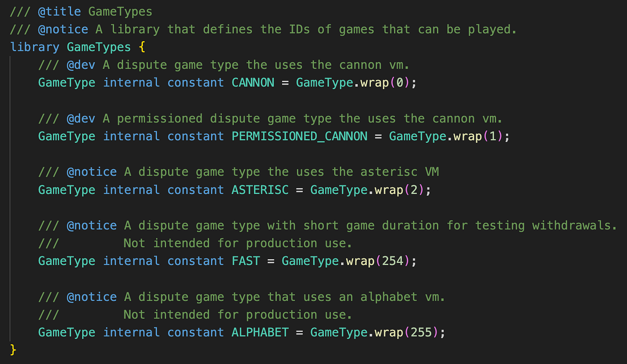Image resolution: width=627 pixels, height=364 pixels.
Task: Select the ALPHABET constant identifier
Action: coord(260,332)
